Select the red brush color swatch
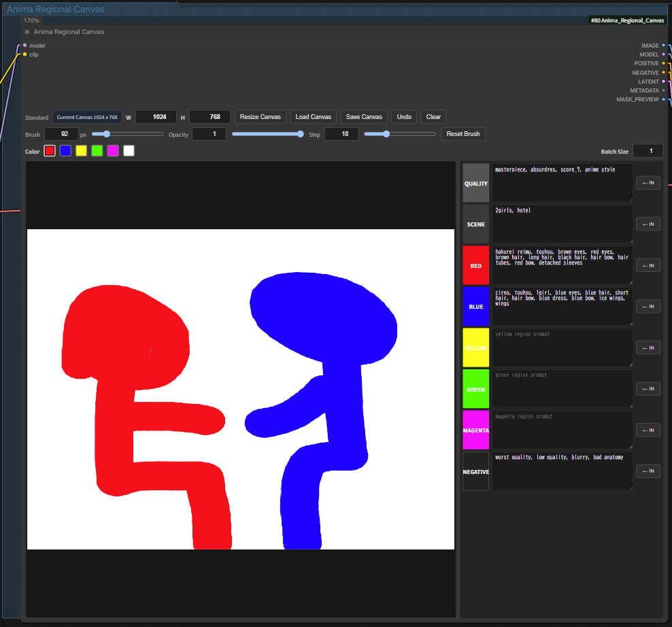The image size is (672, 627). pyautogui.click(x=50, y=151)
